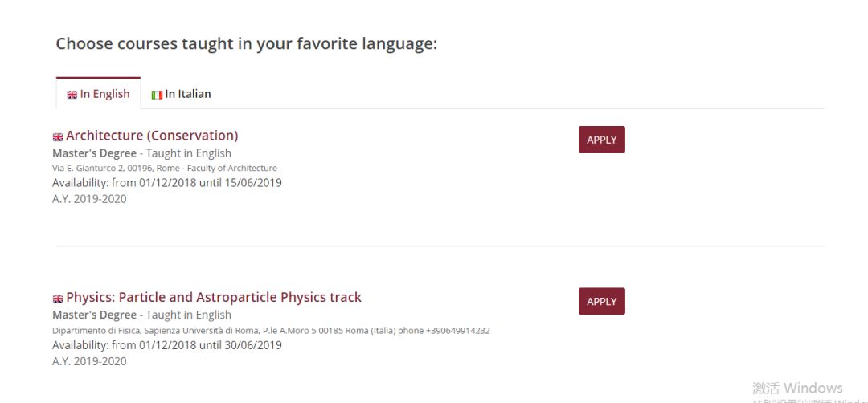Click the availability dates ending 15/06/2019
This screenshot has height=403, width=868.
(x=167, y=183)
